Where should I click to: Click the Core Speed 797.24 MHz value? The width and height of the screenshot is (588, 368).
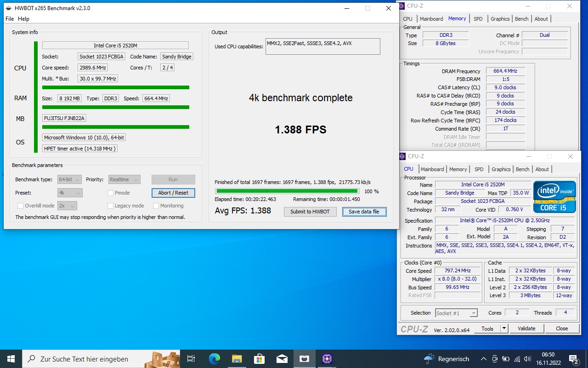[458, 270]
